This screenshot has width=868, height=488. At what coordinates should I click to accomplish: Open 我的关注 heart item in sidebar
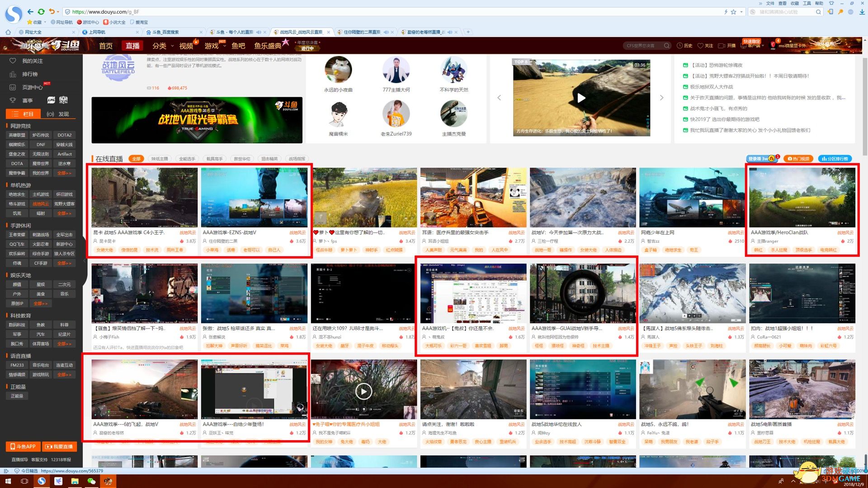[27, 61]
